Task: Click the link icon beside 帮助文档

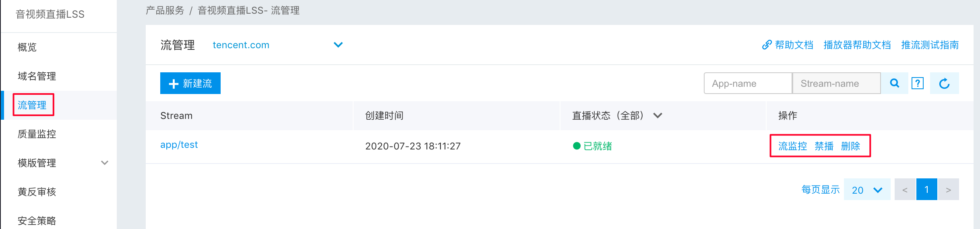Action: [767, 45]
